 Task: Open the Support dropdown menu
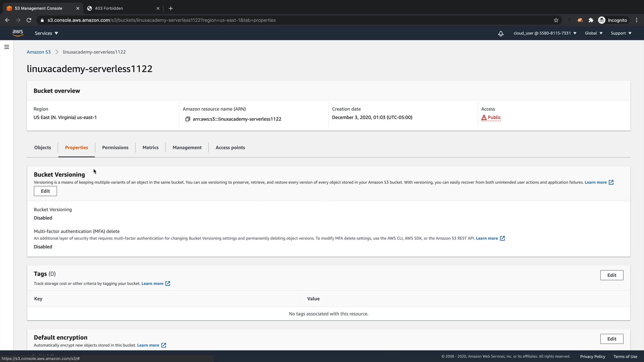[621, 33]
